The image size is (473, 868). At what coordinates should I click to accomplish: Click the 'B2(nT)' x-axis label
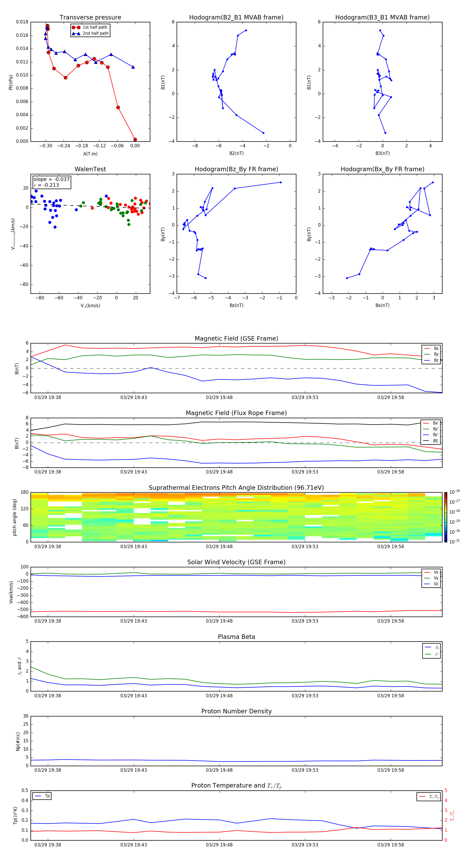click(236, 153)
